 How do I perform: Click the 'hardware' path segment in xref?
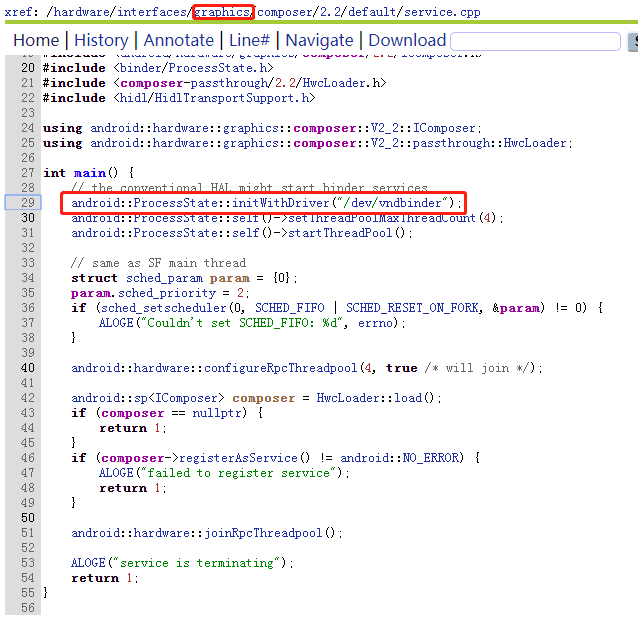coord(81,12)
